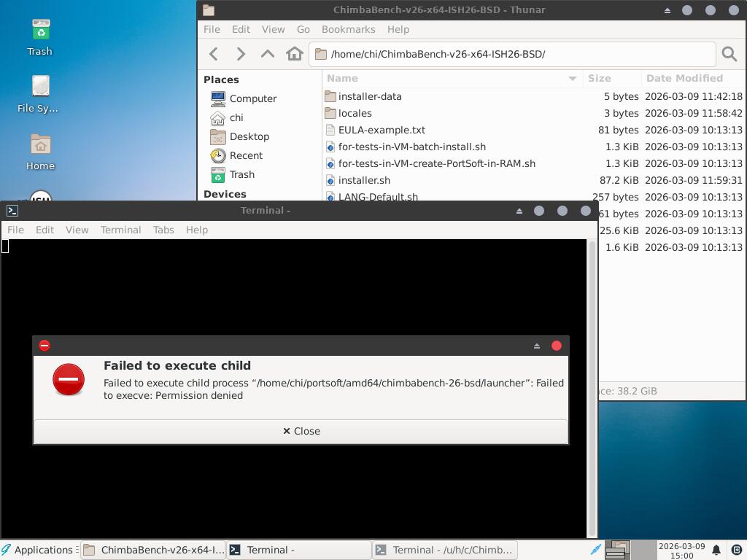
Task: Click folder icon in Thunar titlebar
Action: pos(209,10)
